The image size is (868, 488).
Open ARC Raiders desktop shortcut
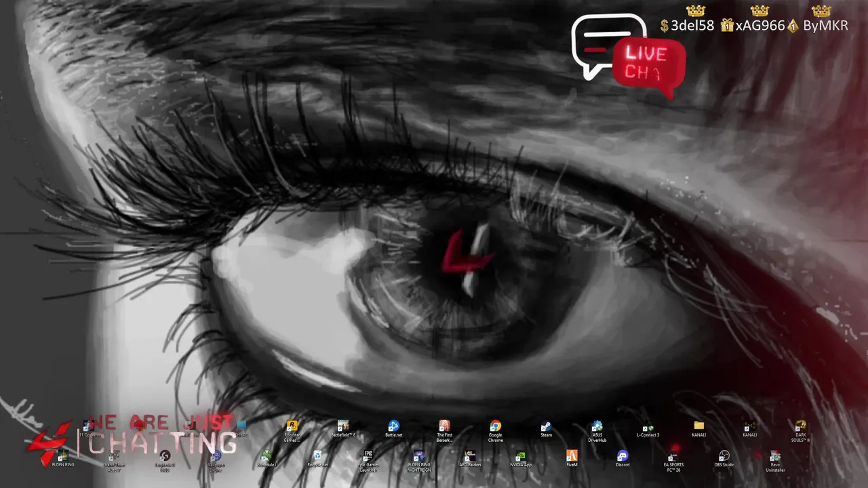pos(470,459)
